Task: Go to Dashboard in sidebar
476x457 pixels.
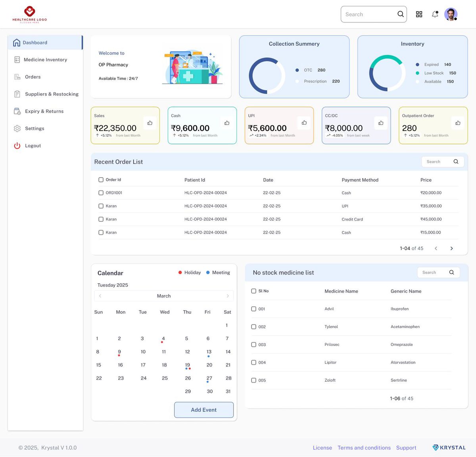Action: (45, 42)
